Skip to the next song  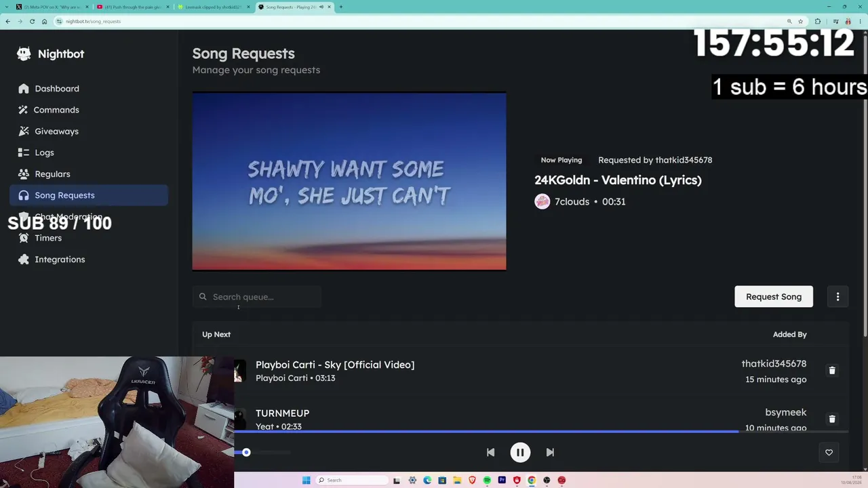tap(550, 453)
